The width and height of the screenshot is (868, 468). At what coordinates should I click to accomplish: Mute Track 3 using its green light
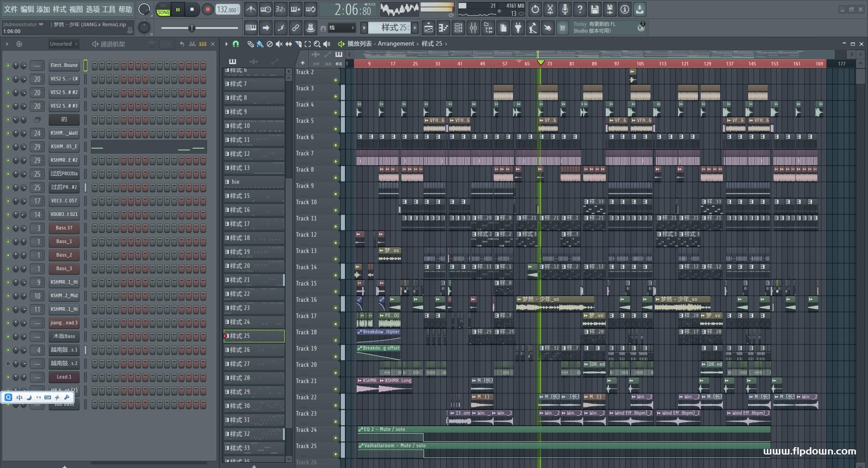pos(335,97)
